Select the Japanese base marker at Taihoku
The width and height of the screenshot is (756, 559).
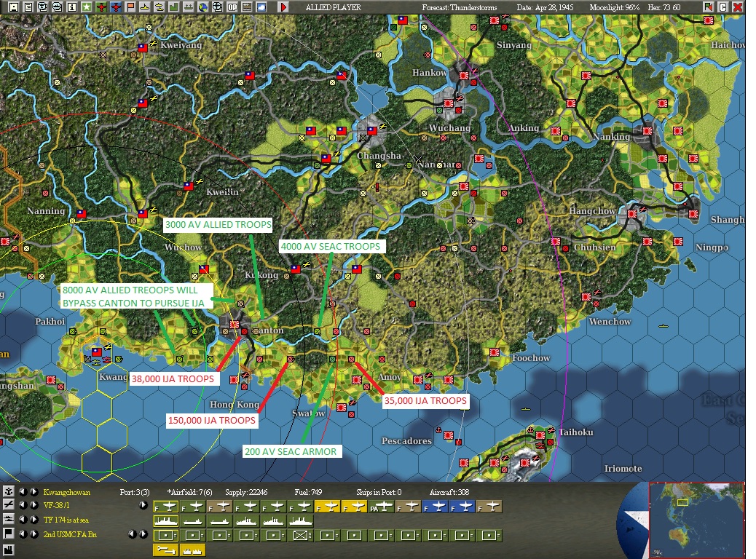coord(540,435)
